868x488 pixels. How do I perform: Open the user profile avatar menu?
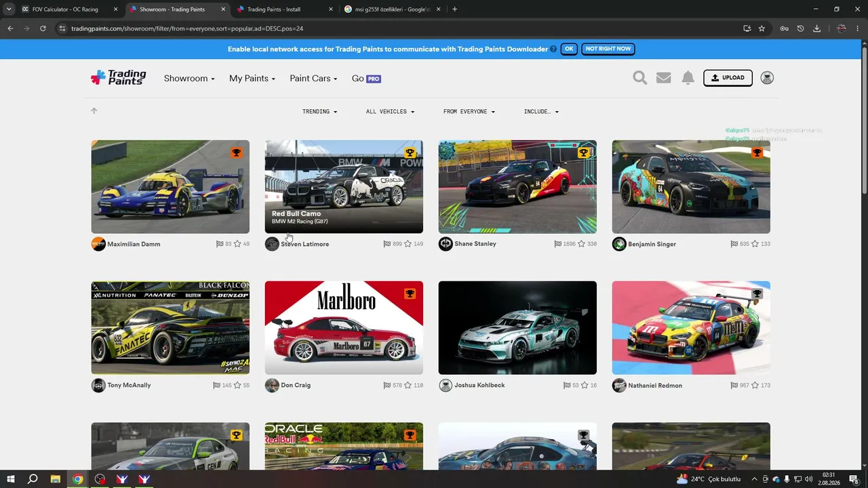click(x=767, y=78)
